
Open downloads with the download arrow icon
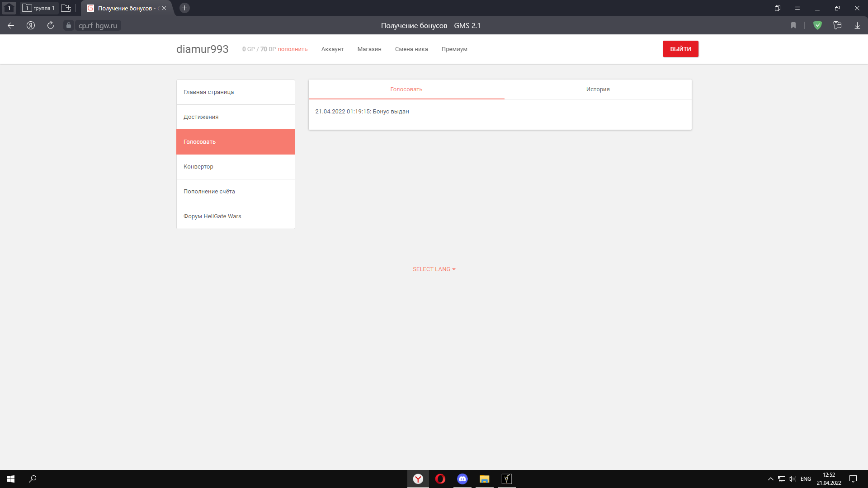point(857,26)
